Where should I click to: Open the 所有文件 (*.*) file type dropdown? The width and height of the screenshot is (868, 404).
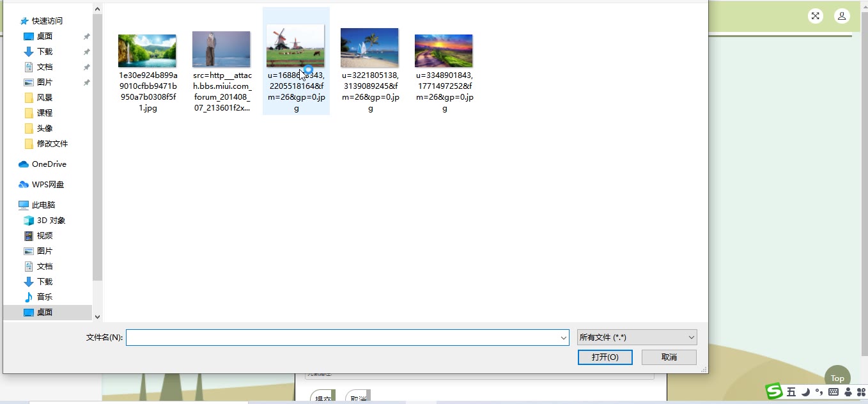(637, 337)
